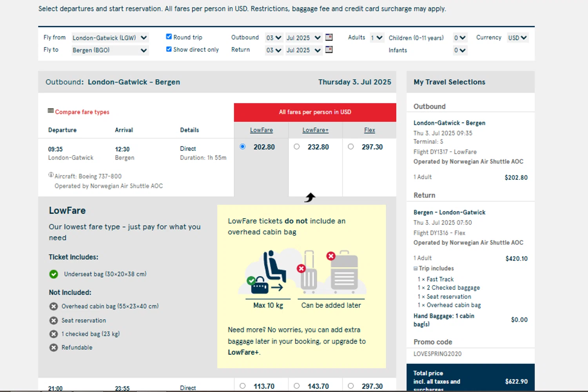The width and height of the screenshot is (588, 392).
Task: Change the Children (0-11 years) count dropdown
Action: point(460,38)
